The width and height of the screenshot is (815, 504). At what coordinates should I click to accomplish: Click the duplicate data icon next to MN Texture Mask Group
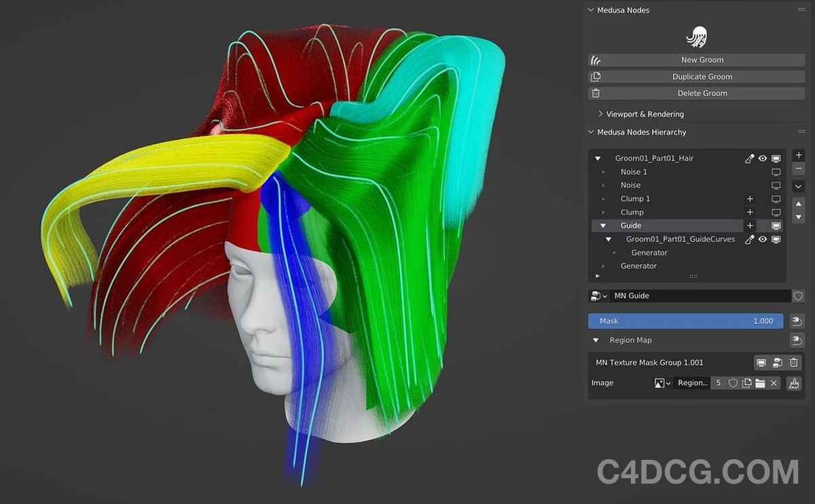pos(778,362)
